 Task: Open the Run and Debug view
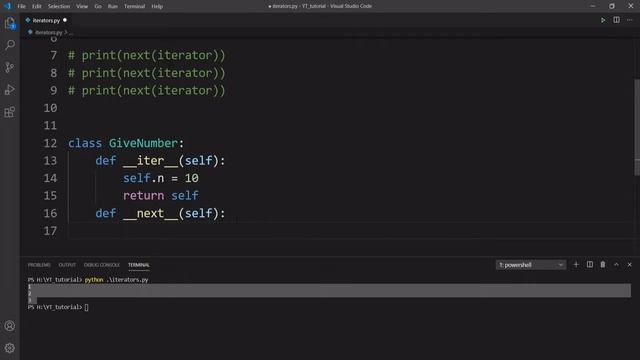(10, 90)
